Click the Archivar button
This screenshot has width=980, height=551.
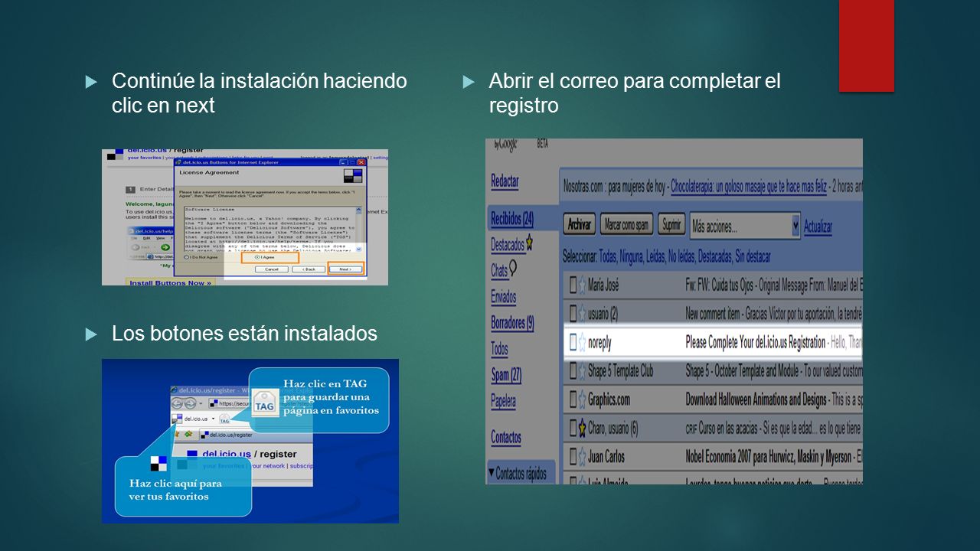point(579,225)
